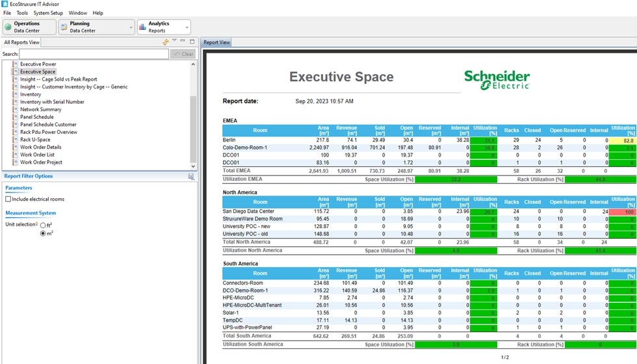Click the report icon beside Rack U-Space
This screenshot has width=637, height=364.
coord(16,140)
